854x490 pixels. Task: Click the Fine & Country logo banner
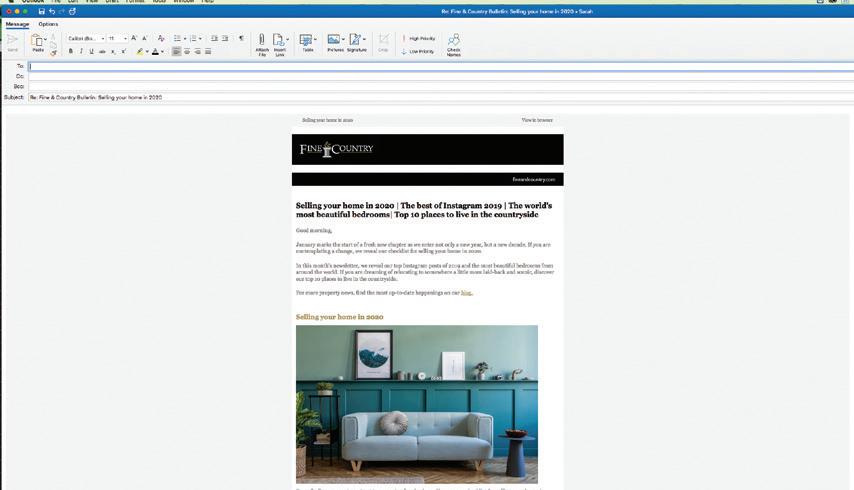coord(428,149)
